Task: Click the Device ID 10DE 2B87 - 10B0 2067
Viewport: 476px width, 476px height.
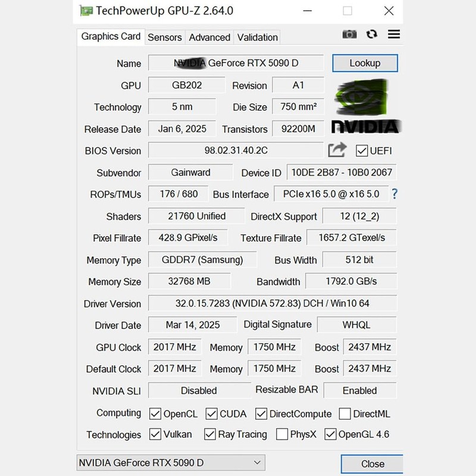Action: [342, 173]
